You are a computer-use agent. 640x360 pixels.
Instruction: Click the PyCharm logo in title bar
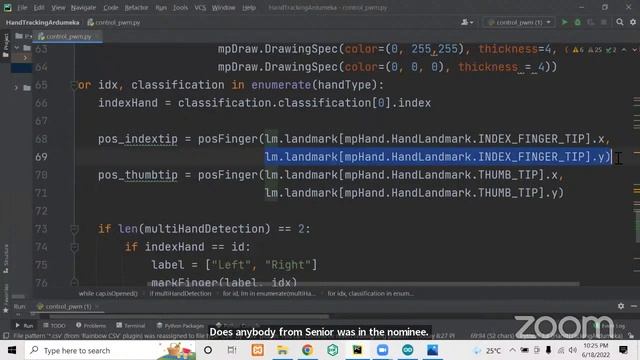(x=7, y=7)
